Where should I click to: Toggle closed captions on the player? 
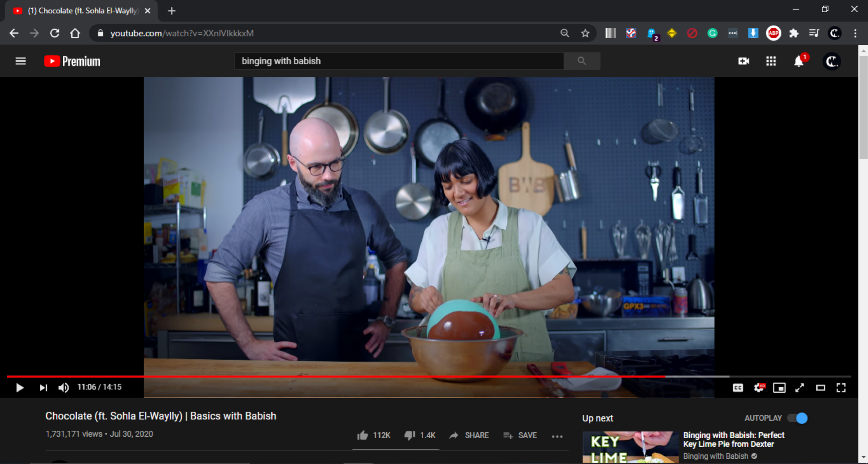click(x=738, y=388)
